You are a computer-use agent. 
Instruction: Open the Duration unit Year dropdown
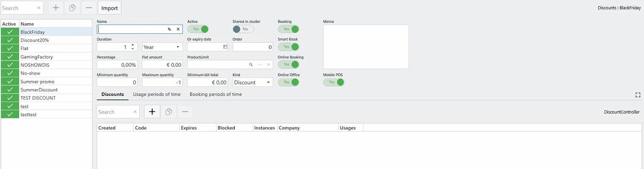162,47
